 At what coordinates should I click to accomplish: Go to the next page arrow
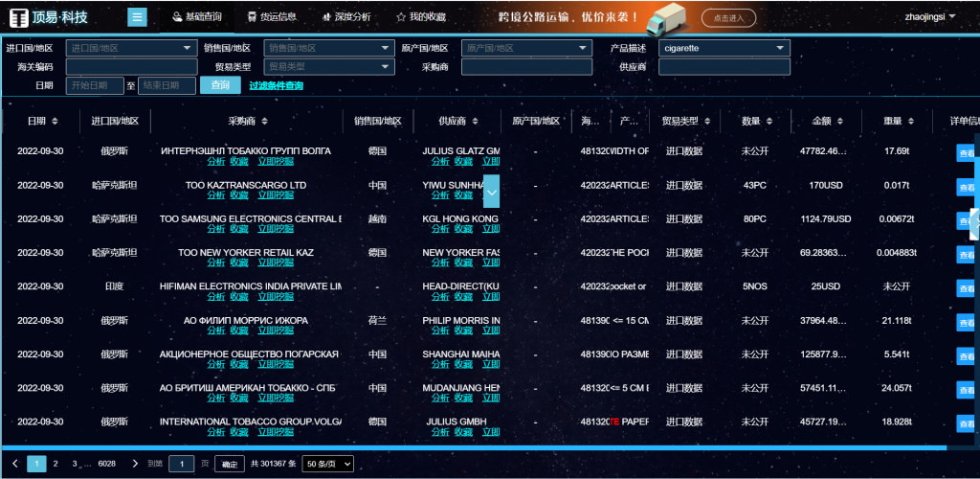coord(135,464)
